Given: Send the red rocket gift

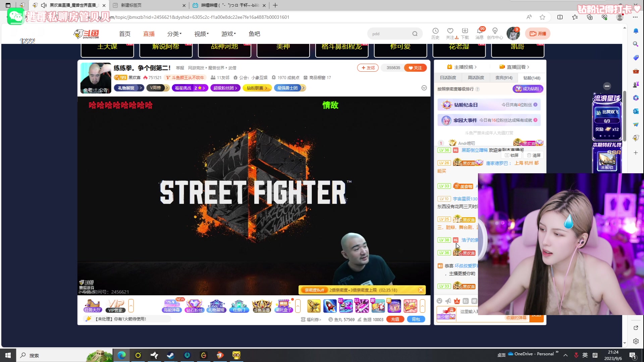Looking at the screenshot, I should coord(330,306).
